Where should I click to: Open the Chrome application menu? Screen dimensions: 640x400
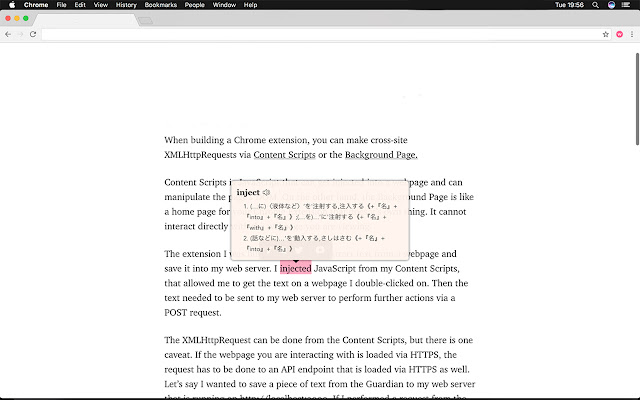(x=36, y=5)
